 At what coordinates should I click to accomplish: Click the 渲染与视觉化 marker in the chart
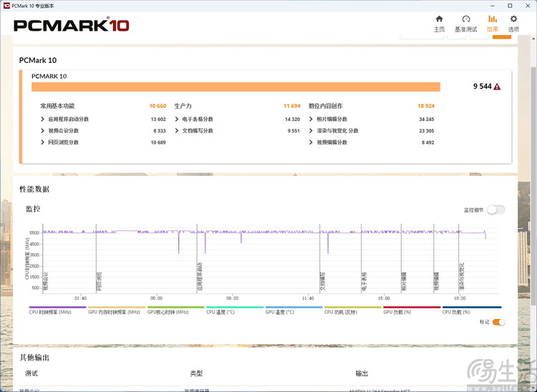click(462, 277)
